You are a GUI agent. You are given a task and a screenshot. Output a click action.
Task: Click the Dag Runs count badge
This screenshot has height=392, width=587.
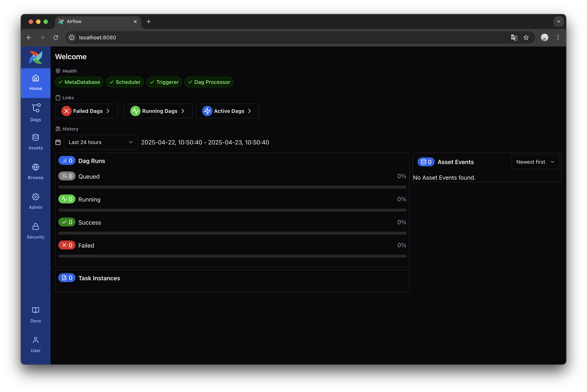[67, 161]
